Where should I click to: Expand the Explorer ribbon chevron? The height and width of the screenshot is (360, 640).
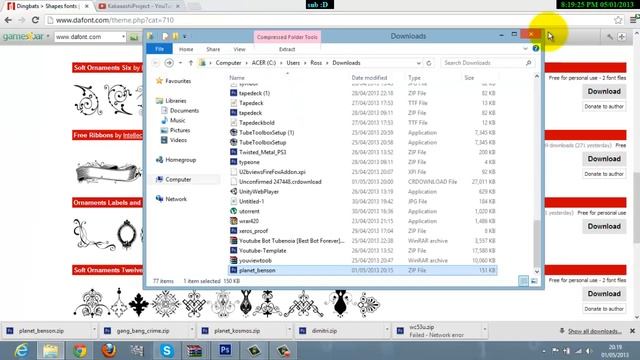pyautogui.click(x=525, y=49)
